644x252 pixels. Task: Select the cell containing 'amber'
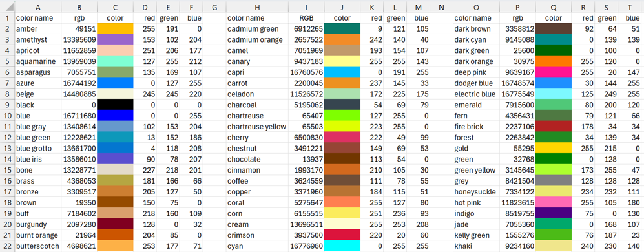point(37,29)
